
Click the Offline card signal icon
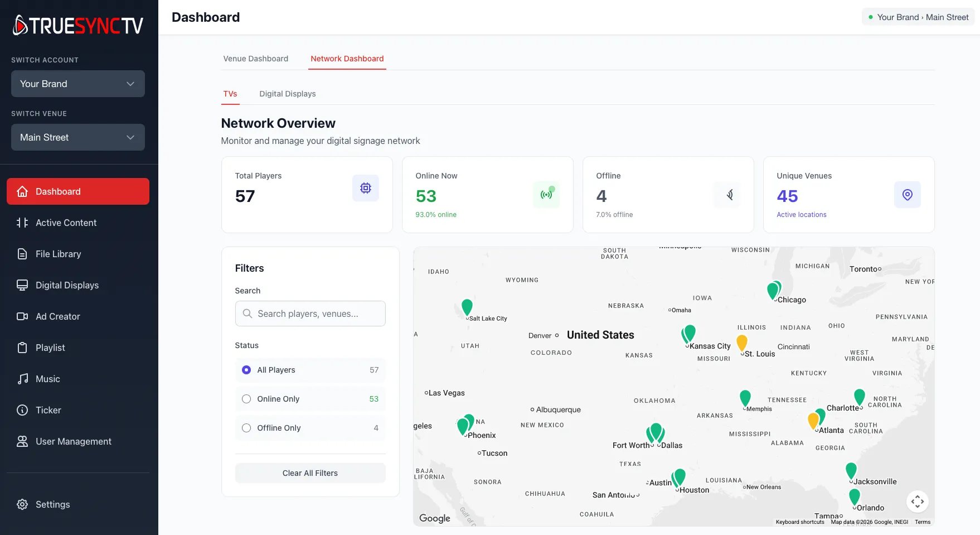[x=727, y=195]
